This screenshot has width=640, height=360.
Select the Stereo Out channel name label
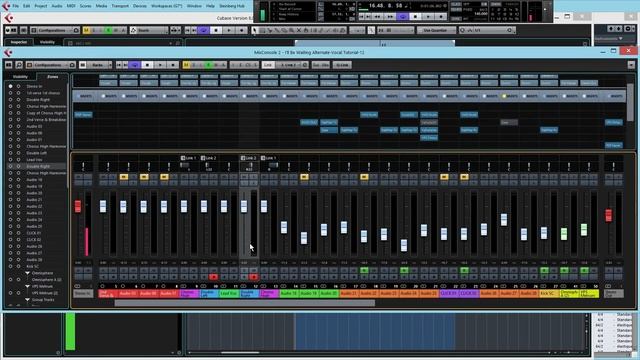[613, 293]
